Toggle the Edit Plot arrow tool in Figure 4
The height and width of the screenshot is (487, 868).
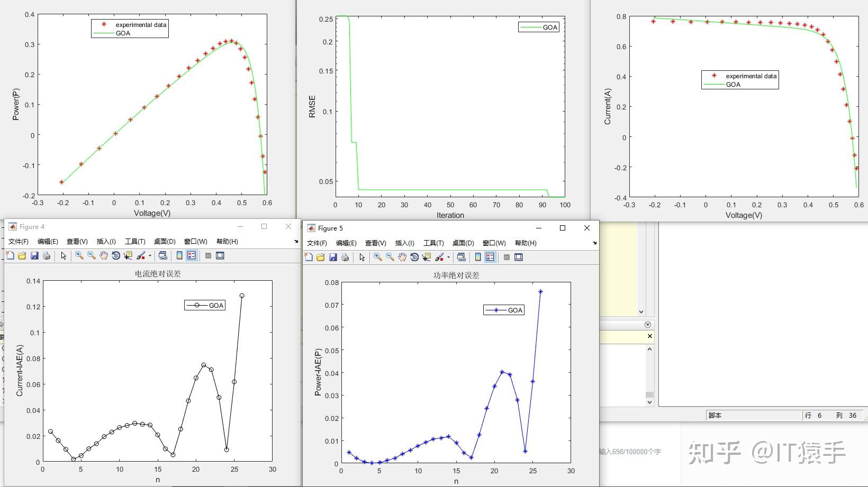click(64, 255)
